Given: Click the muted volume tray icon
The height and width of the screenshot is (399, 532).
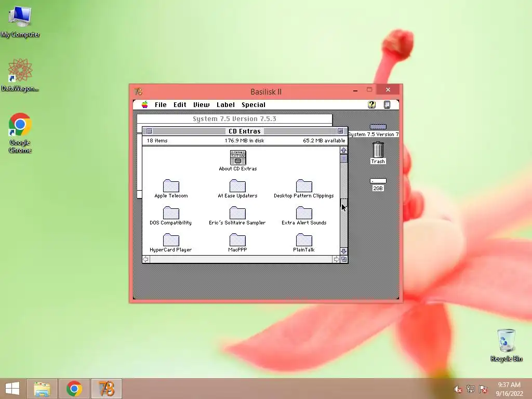Looking at the screenshot, I should pyautogui.click(x=458, y=389).
